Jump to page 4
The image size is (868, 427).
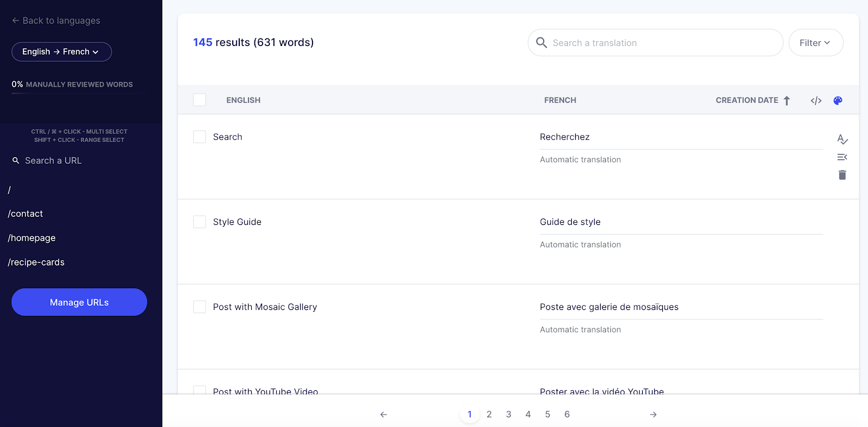pos(528,415)
